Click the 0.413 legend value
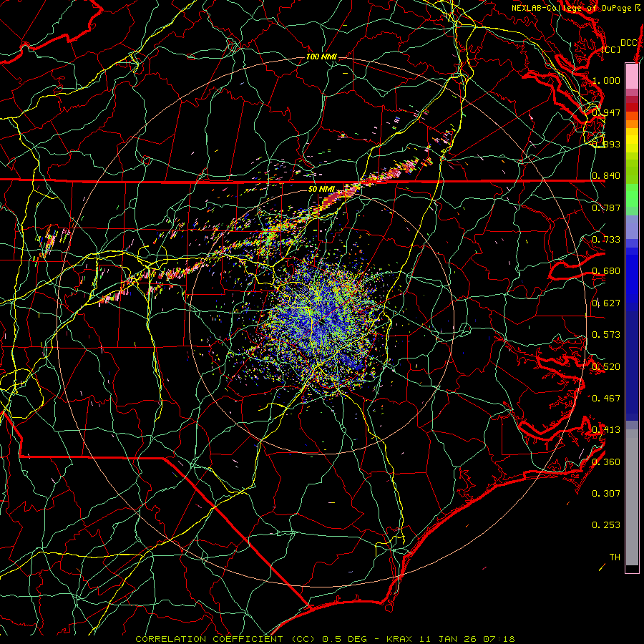The width and height of the screenshot is (644, 644). point(606,430)
